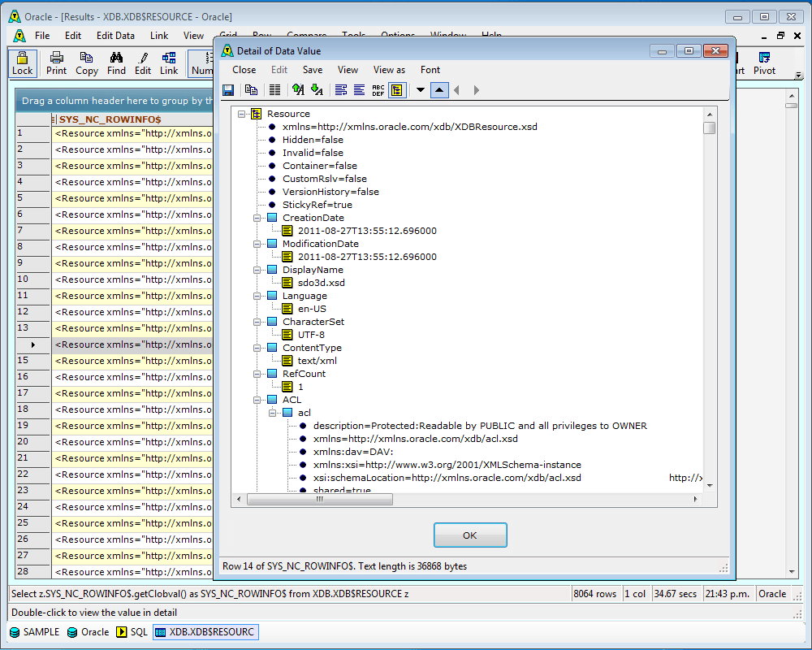Collapse the ContentType node
This screenshot has width=812, height=650.
tap(257, 348)
